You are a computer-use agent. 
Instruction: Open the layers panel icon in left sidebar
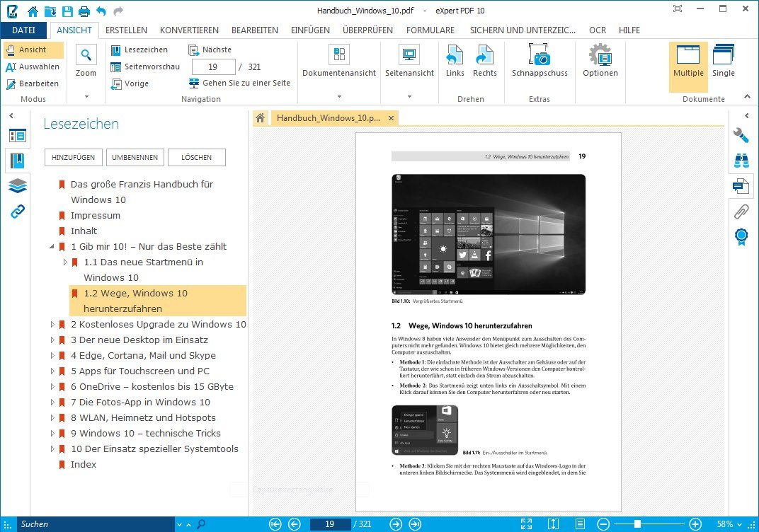coord(18,186)
